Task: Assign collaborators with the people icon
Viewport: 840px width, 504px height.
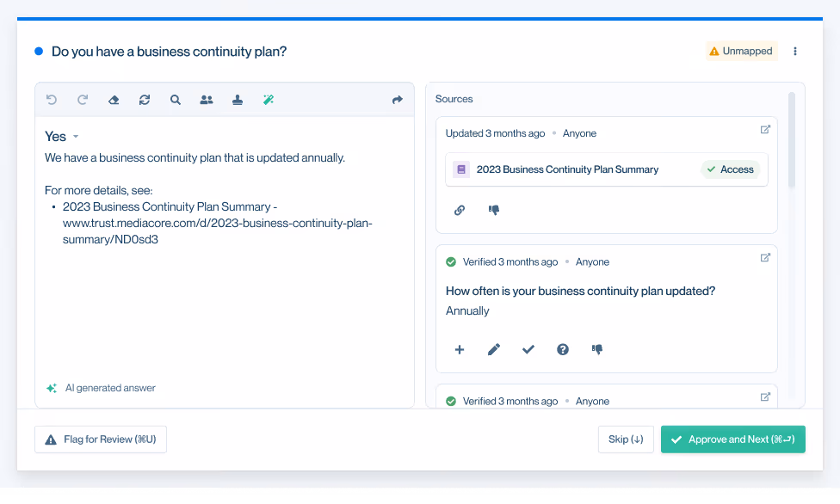Action: [207, 100]
